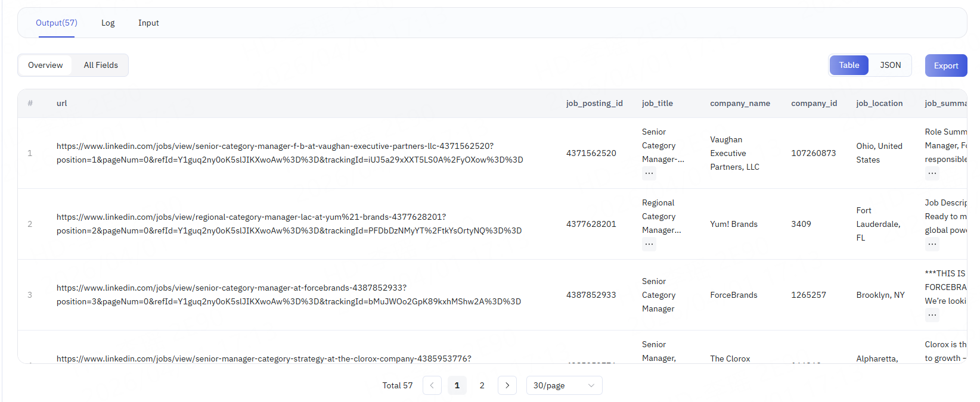Image resolution: width=980 pixels, height=402 pixels.
Task: Select the Overview field view
Action: pyautogui.click(x=45, y=66)
